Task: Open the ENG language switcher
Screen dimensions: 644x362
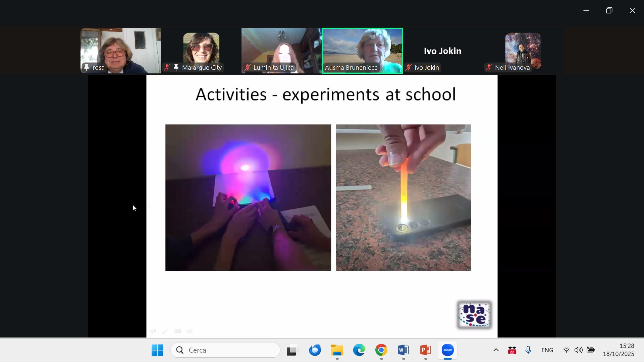Action: pos(547,350)
